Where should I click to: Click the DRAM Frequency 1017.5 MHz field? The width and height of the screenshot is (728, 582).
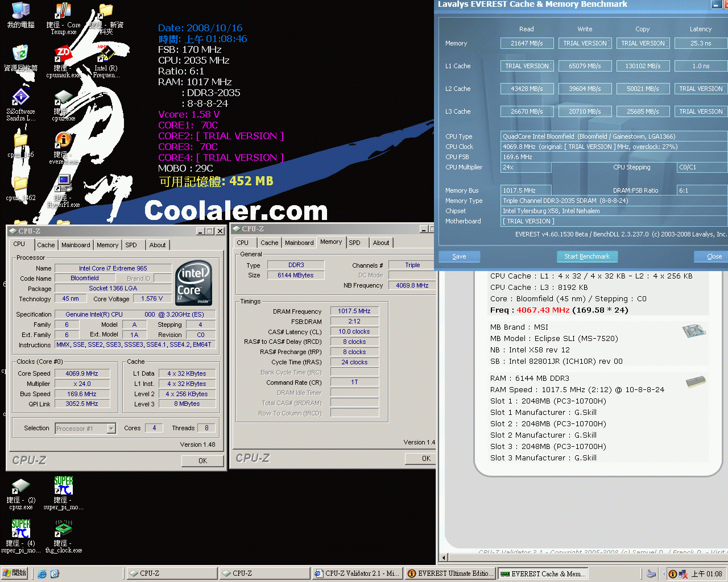point(354,311)
